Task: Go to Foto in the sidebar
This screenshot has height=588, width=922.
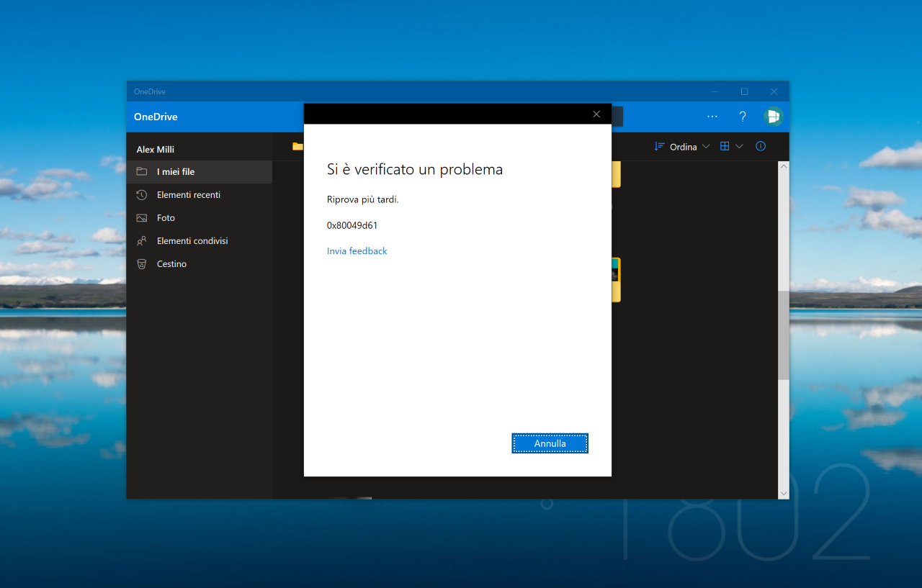Action: (200, 218)
